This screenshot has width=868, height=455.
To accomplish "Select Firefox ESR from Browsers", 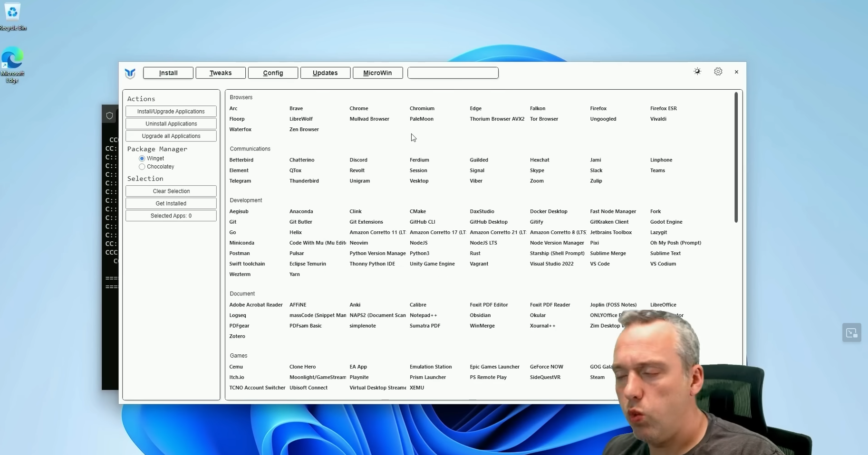I will click(x=663, y=108).
